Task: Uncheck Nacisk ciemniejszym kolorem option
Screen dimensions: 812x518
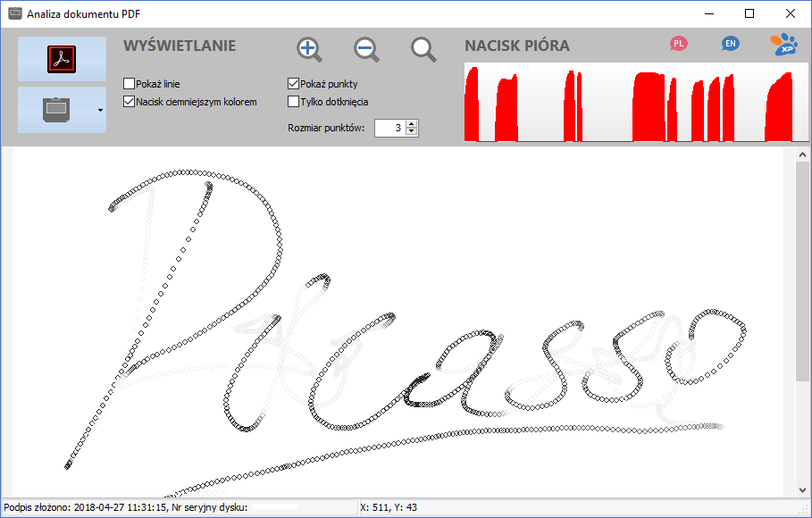Action: (x=129, y=102)
